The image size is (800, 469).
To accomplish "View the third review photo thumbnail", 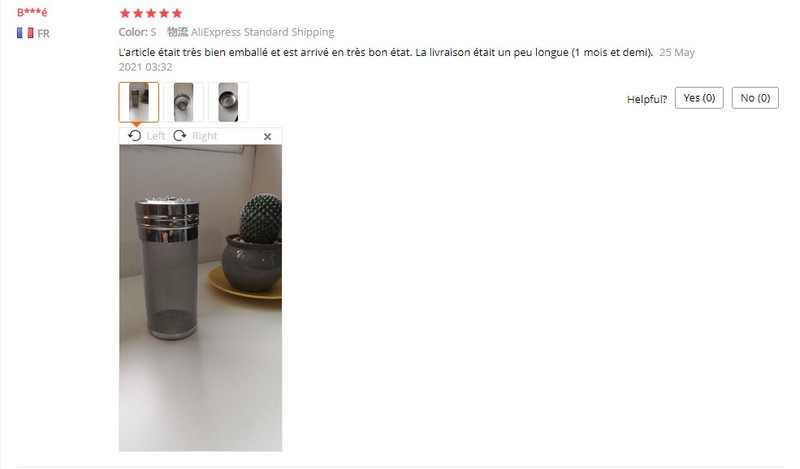I will click(x=228, y=102).
